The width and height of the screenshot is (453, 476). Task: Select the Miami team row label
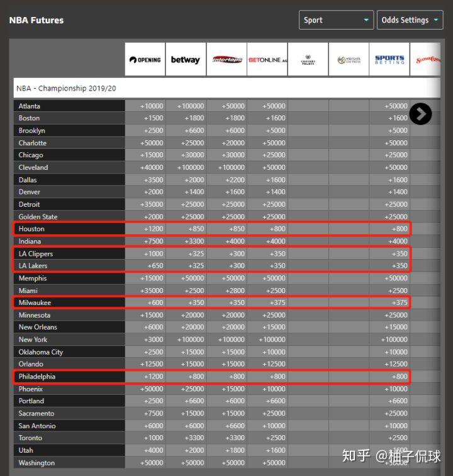coord(69,291)
